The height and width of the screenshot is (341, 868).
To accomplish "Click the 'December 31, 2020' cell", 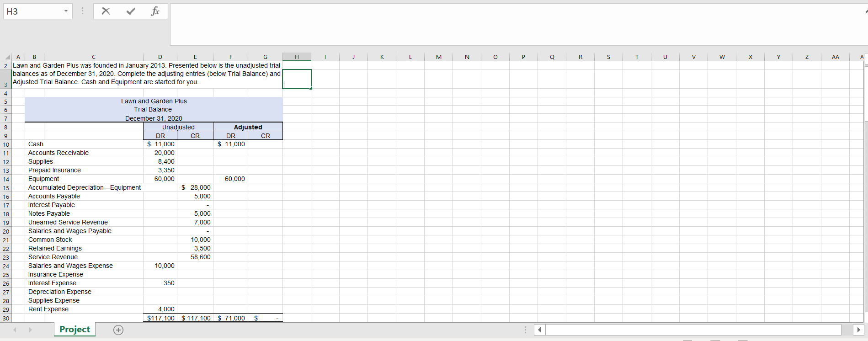I will [154, 118].
